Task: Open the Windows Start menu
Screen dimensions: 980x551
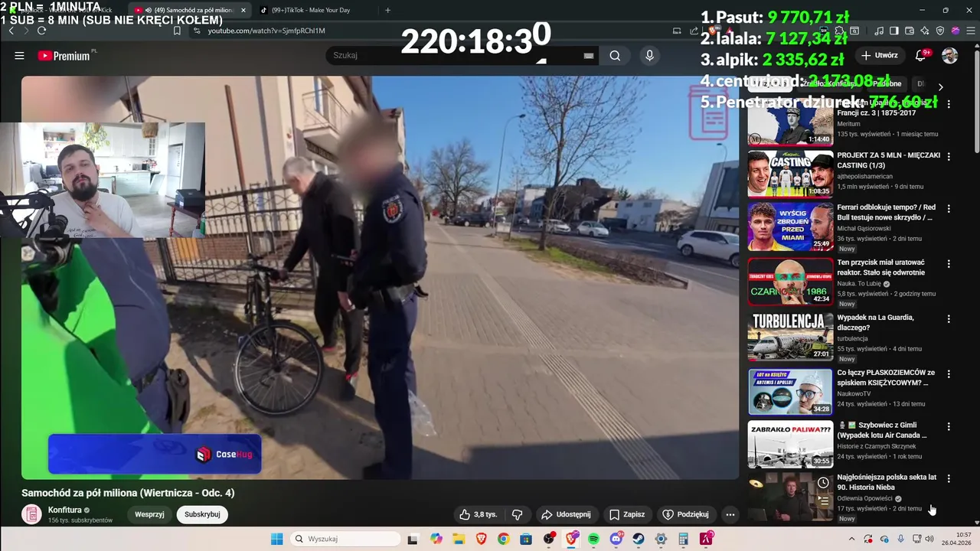Action: 277,539
